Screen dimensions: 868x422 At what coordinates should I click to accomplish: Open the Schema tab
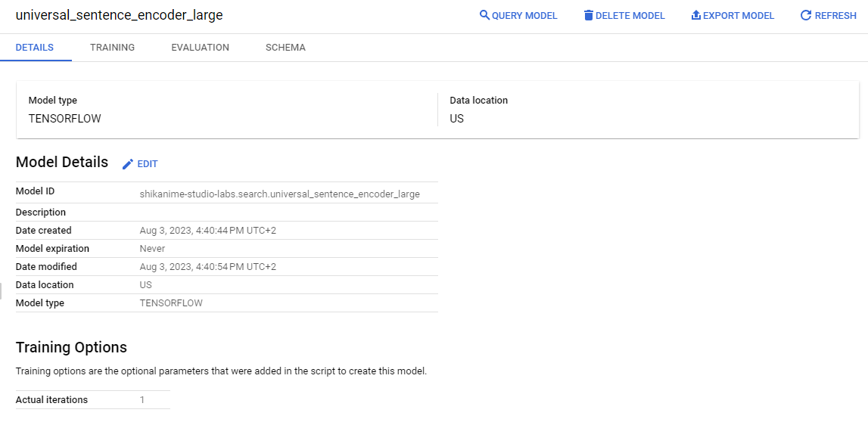tap(285, 48)
